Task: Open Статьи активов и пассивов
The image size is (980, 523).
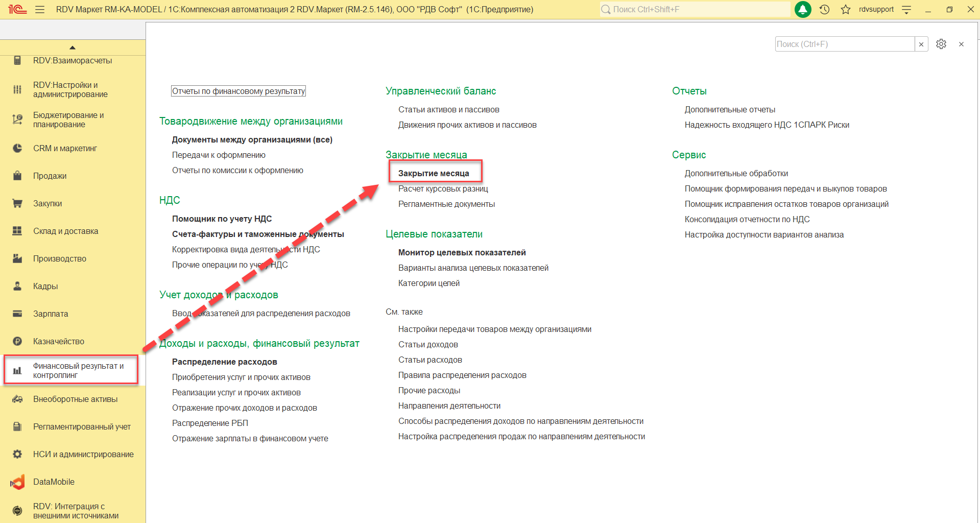Action: [x=449, y=109]
